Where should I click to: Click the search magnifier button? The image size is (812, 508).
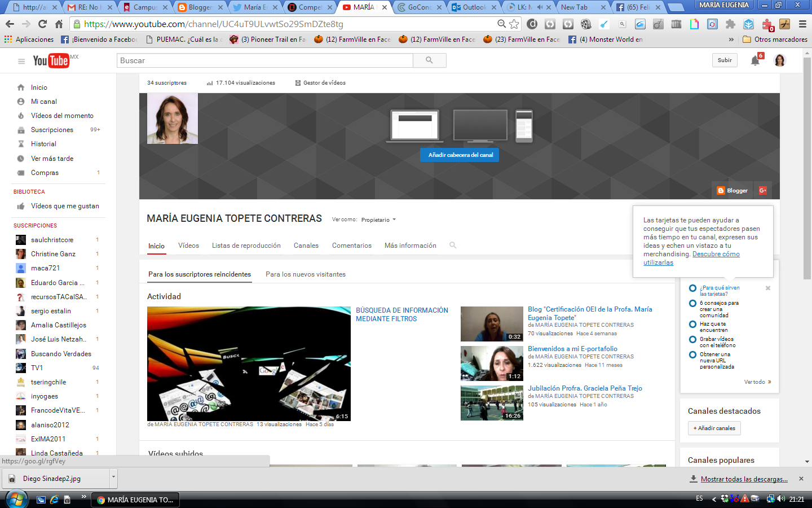click(430, 60)
